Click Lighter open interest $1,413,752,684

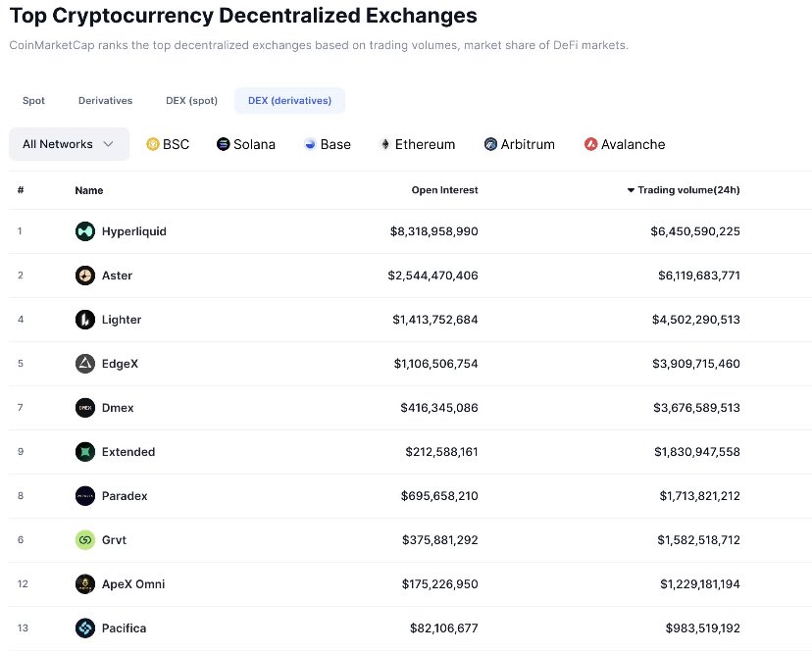pyautogui.click(x=435, y=320)
